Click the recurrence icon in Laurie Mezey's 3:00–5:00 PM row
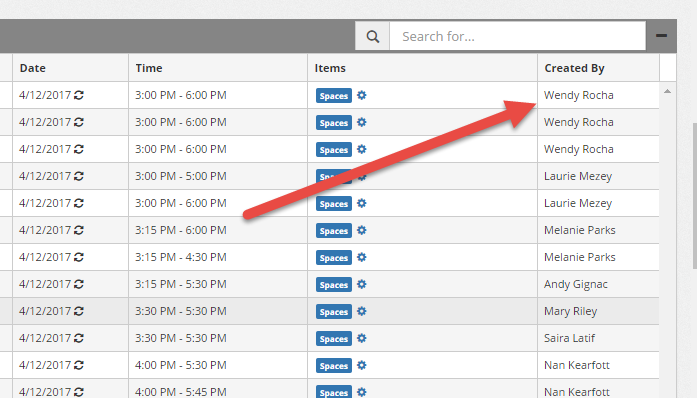The image size is (697, 398). click(79, 176)
